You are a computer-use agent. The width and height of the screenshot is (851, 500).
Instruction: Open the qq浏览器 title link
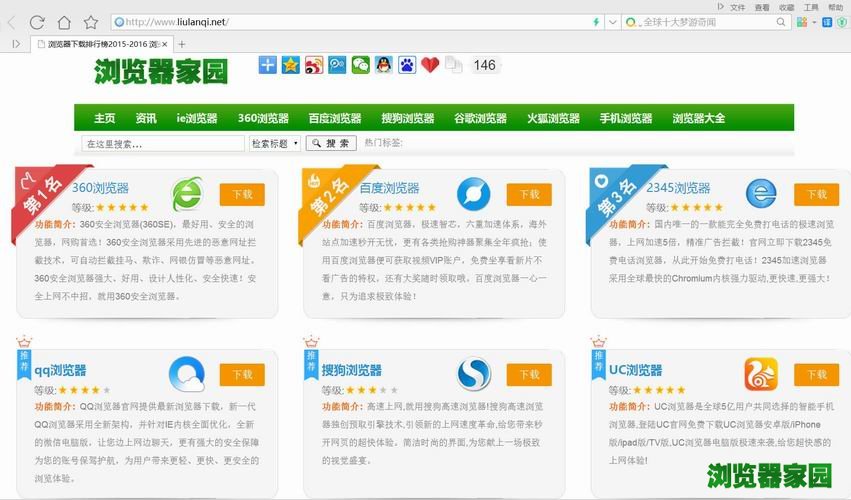coord(60,370)
